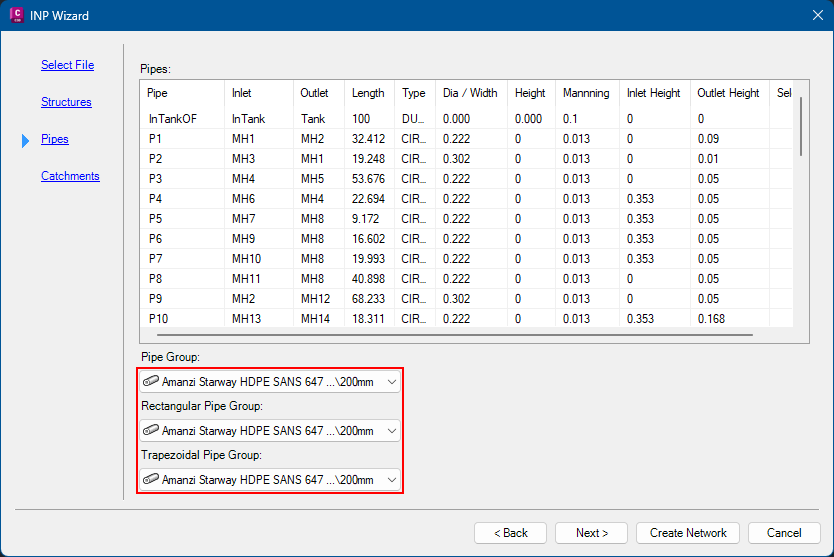
Task: Click the Height column header
Action: (531, 93)
